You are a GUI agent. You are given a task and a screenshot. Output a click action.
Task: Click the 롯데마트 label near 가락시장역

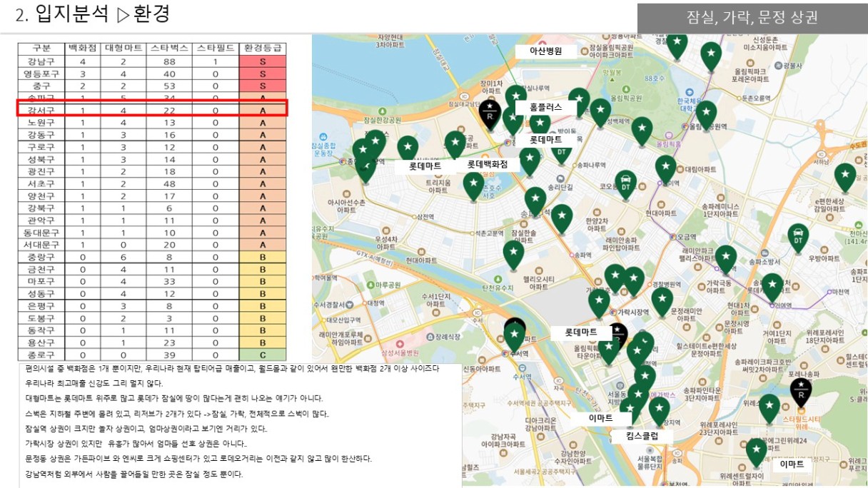(580, 332)
